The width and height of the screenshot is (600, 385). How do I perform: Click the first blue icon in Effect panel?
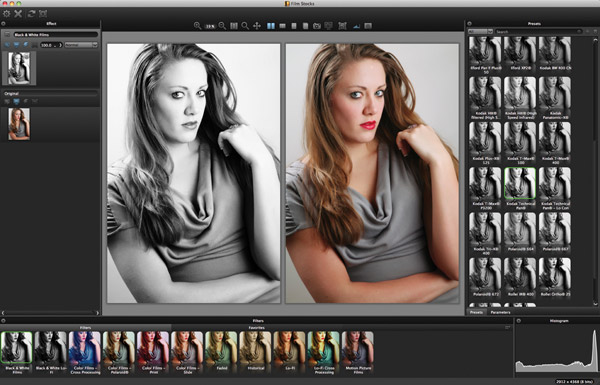click(x=7, y=45)
